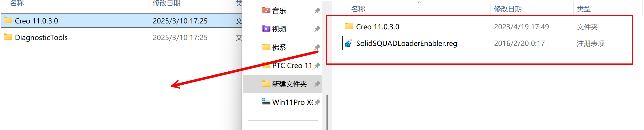Screen dimensions: 644x130
Task: Unpin 视频 using its pin icon
Action: pyautogui.click(x=317, y=29)
